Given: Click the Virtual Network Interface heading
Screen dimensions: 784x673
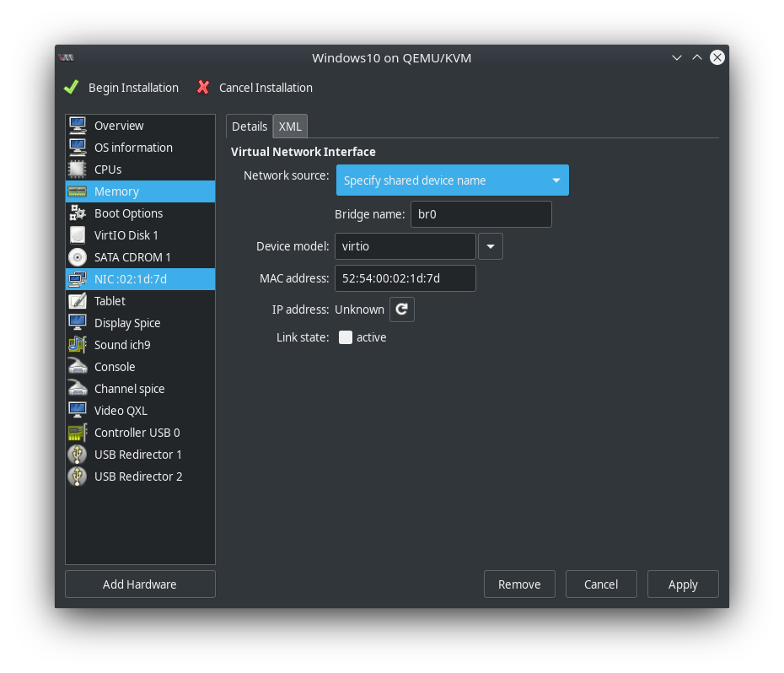Looking at the screenshot, I should click(303, 152).
